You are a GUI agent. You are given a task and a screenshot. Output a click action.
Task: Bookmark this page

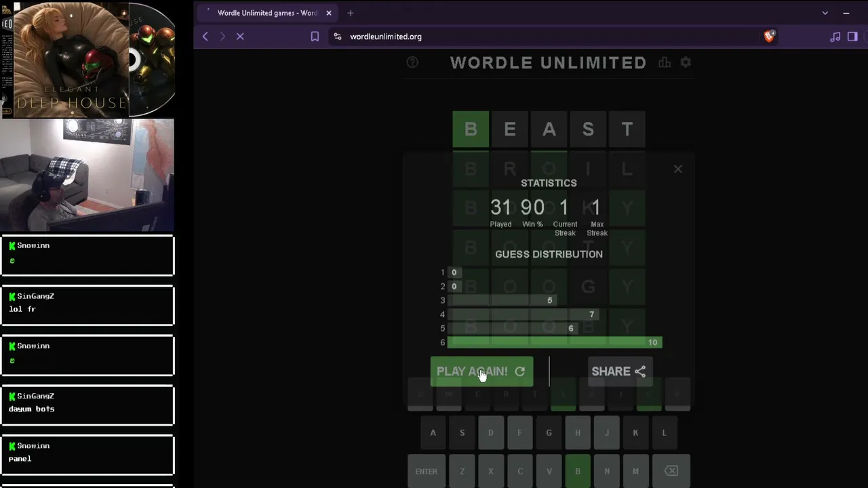tap(315, 37)
